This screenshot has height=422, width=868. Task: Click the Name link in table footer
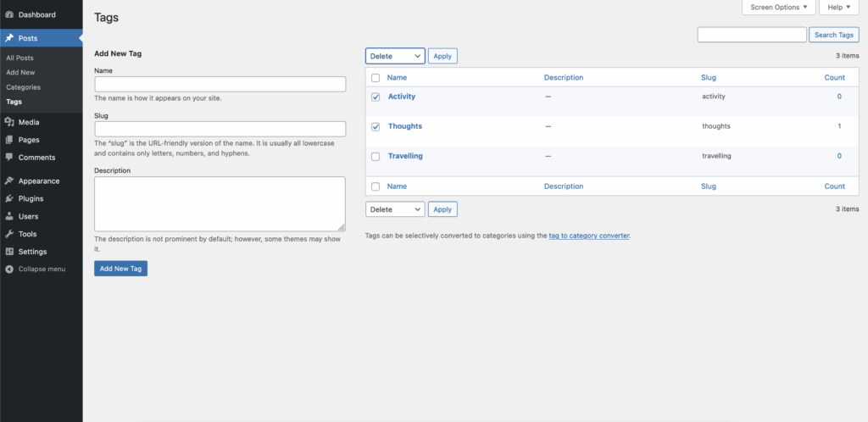pyautogui.click(x=397, y=186)
